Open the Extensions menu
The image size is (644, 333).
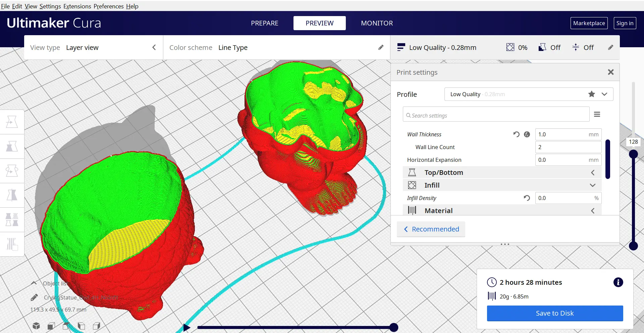77,6
